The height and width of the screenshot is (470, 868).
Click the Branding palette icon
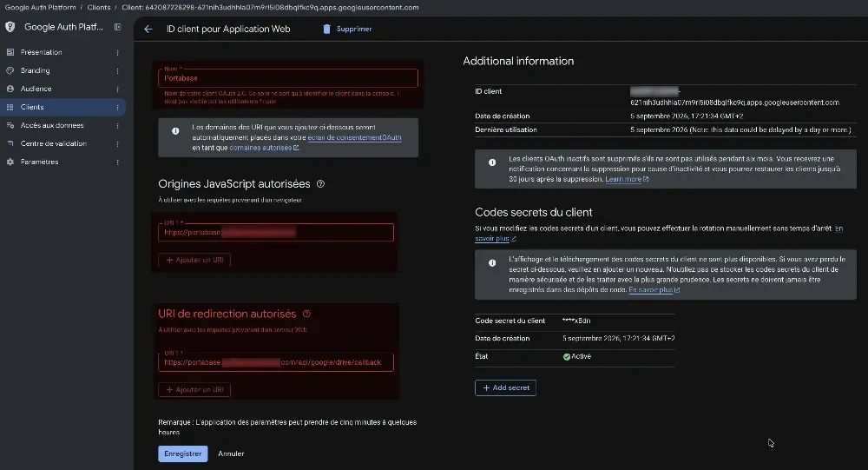tap(10, 70)
